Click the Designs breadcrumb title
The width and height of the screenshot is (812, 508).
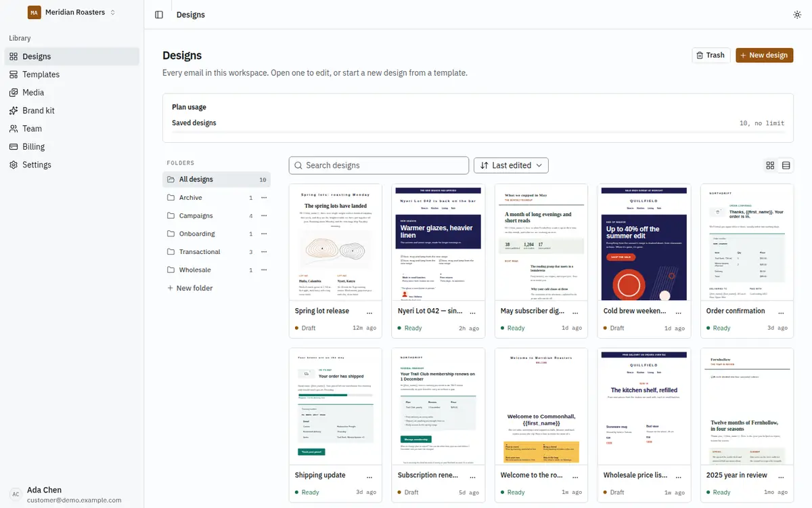[191, 14]
